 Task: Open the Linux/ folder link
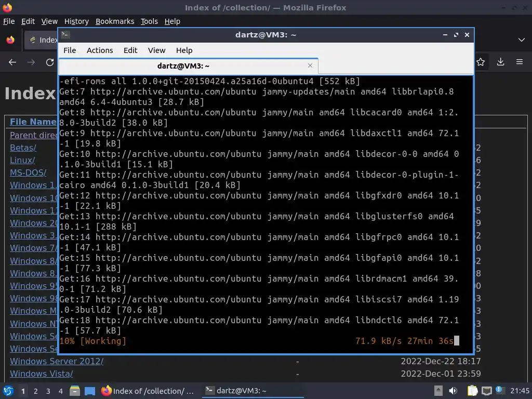pos(22,160)
